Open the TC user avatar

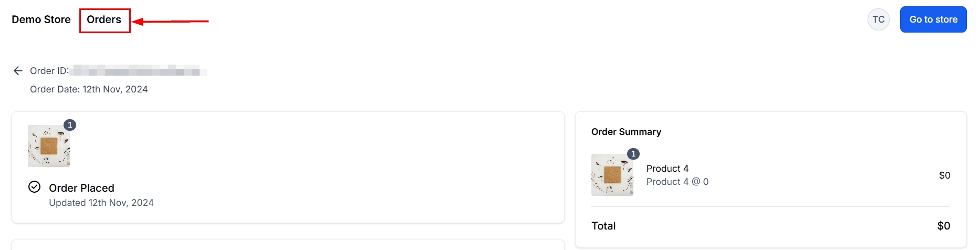coord(878,19)
